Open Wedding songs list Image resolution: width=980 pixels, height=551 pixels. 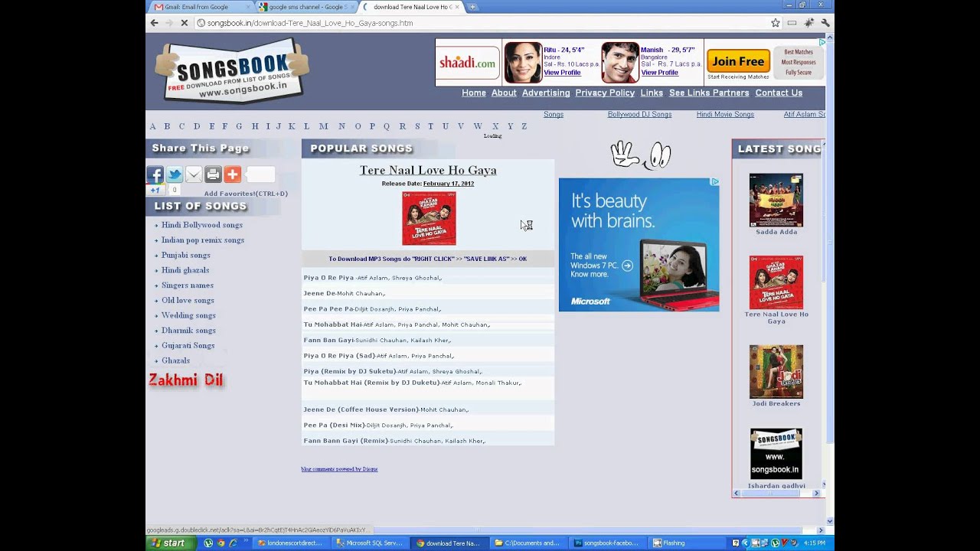tap(188, 315)
